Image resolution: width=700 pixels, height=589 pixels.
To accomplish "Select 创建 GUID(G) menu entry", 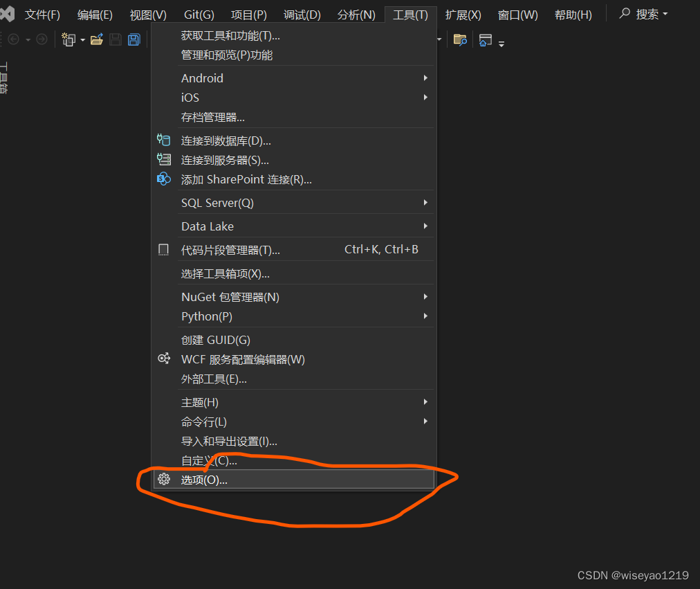I will (293, 340).
